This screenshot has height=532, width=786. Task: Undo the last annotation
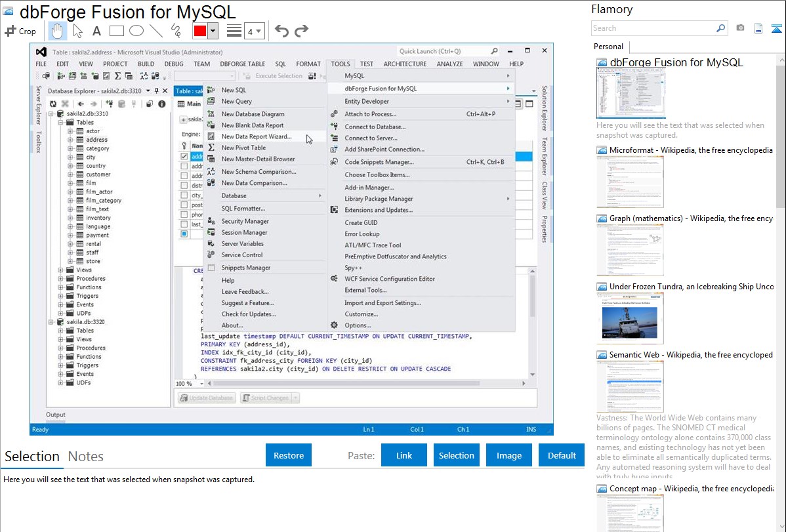point(281,31)
